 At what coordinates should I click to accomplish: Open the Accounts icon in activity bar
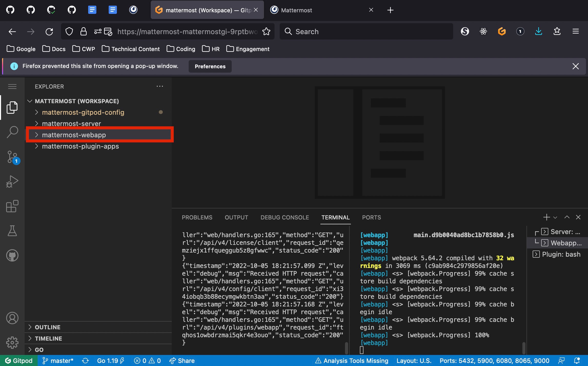[12, 318]
